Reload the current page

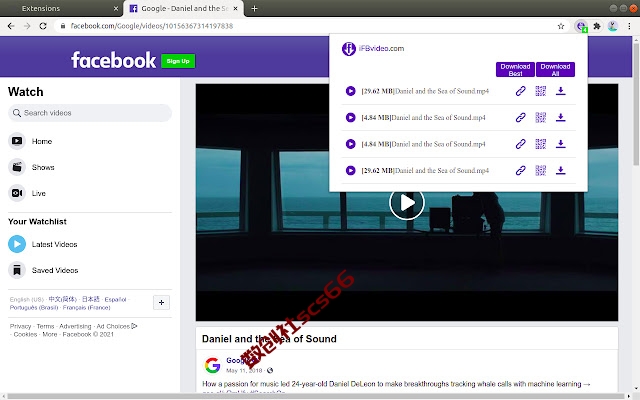tap(43, 26)
